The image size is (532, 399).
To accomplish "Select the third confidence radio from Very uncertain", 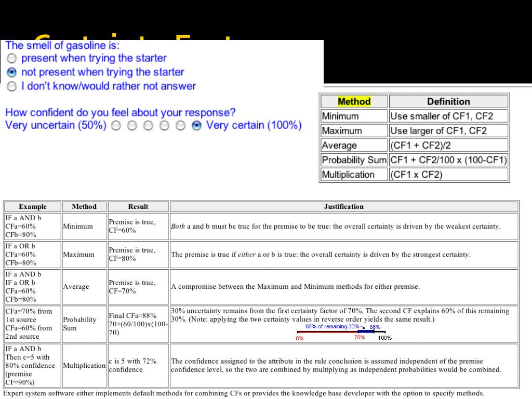I will (x=148, y=126).
